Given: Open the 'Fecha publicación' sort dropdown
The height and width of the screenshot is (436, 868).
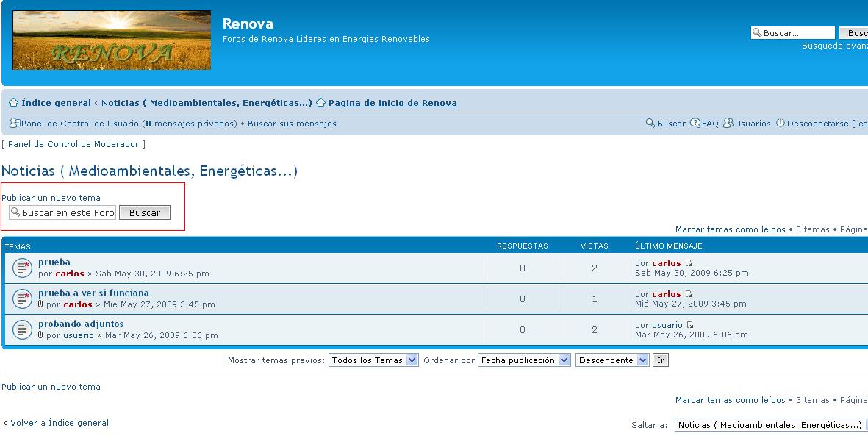Looking at the screenshot, I should [524, 360].
